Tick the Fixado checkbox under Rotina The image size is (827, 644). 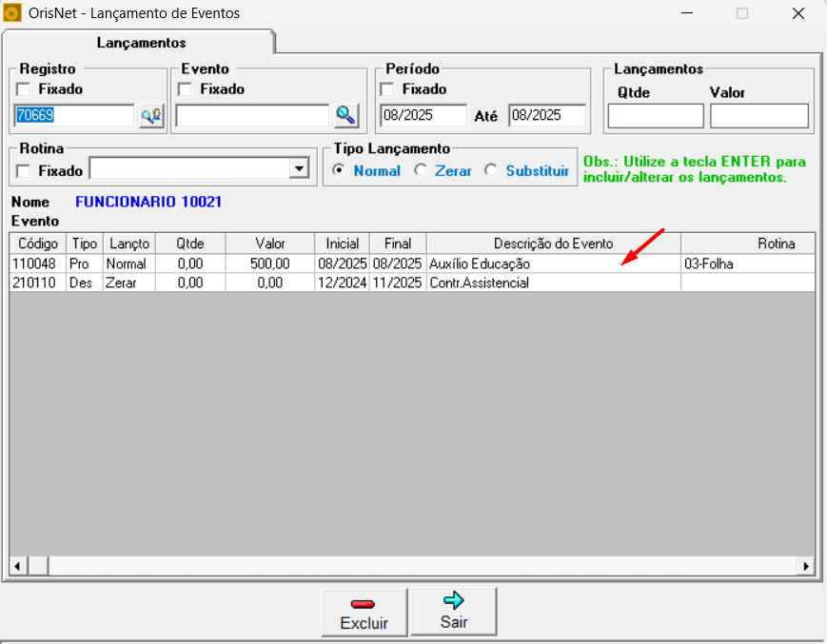pyautogui.click(x=24, y=171)
